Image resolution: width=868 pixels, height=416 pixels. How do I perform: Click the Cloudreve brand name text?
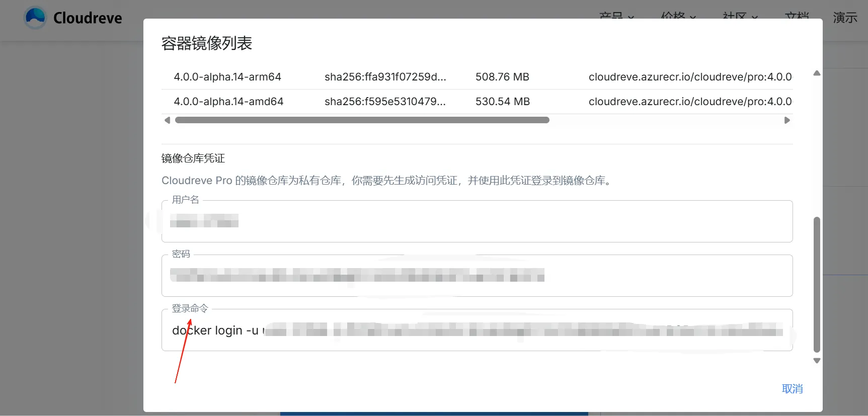pos(88,18)
